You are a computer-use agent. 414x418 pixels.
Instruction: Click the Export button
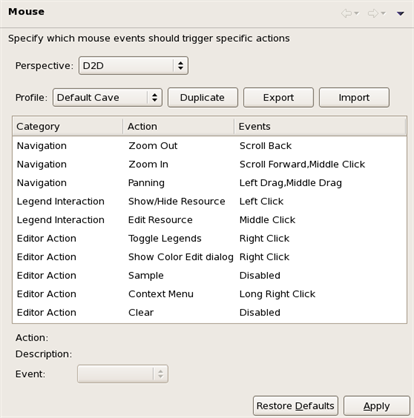[278, 97]
